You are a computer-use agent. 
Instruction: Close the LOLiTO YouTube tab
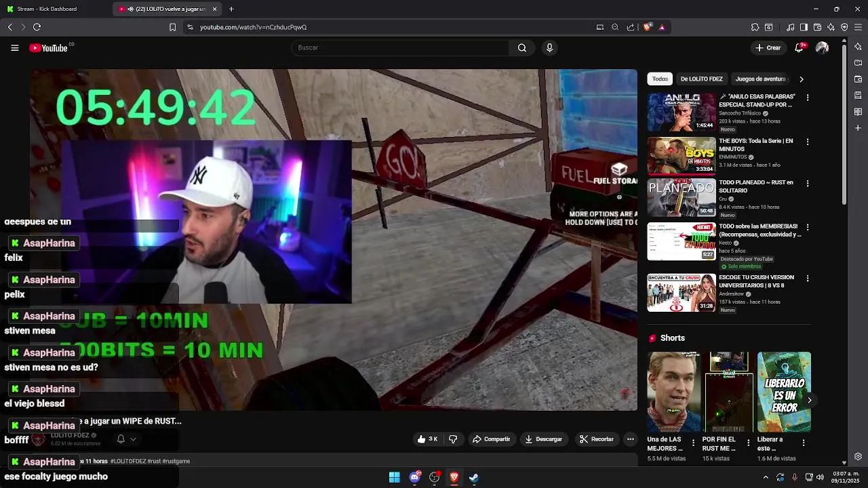click(214, 9)
